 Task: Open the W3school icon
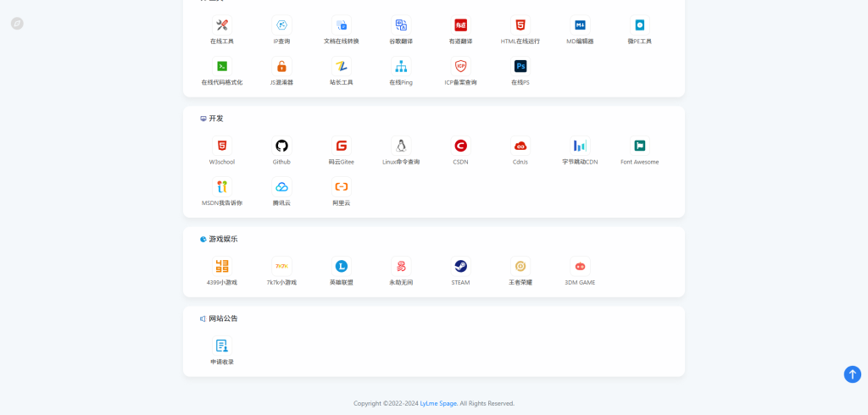pyautogui.click(x=222, y=146)
